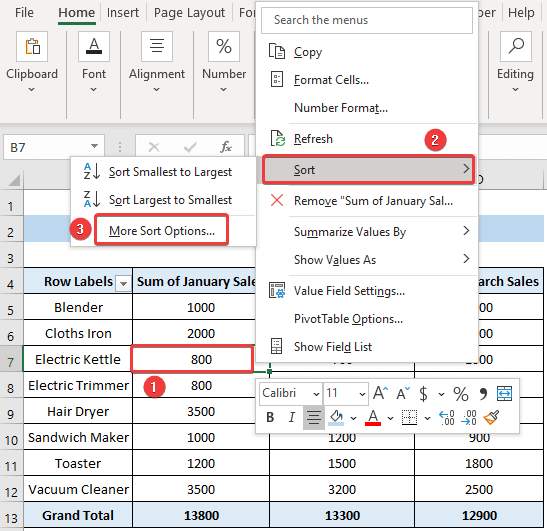Select the Grand Total 13800 cell
Screen dimensions: 547x531
tap(201, 515)
